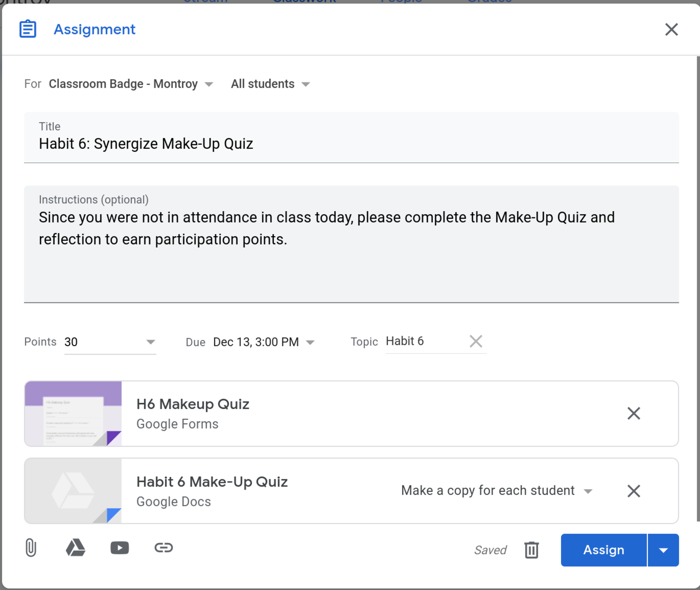Open the H6 Makeup Quiz thumbnail
The height and width of the screenshot is (590, 700).
point(73,414)
